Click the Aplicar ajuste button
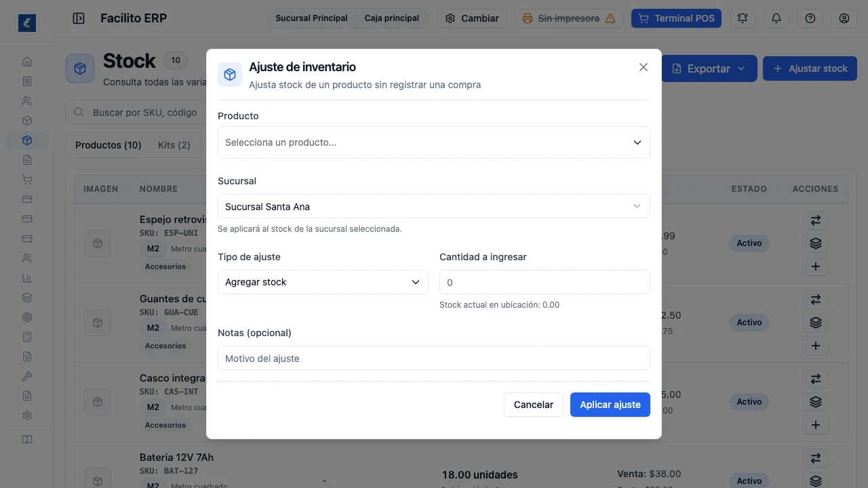Screen dimensions: 868x488 coord(610,405)
